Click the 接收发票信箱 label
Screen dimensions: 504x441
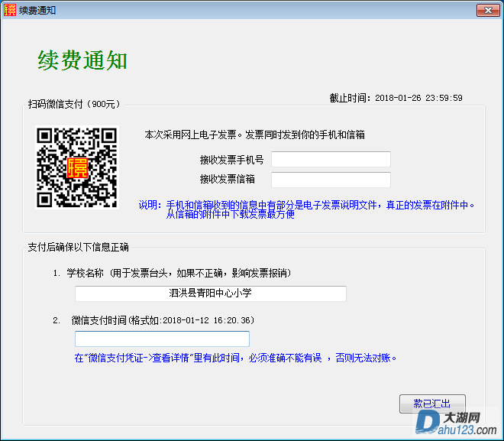point(228,179)
